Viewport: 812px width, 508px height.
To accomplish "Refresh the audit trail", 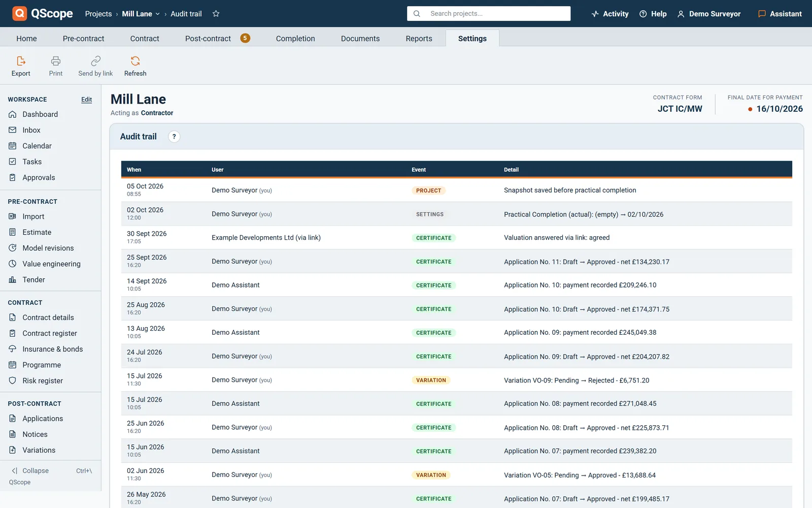I will [135, 67].
